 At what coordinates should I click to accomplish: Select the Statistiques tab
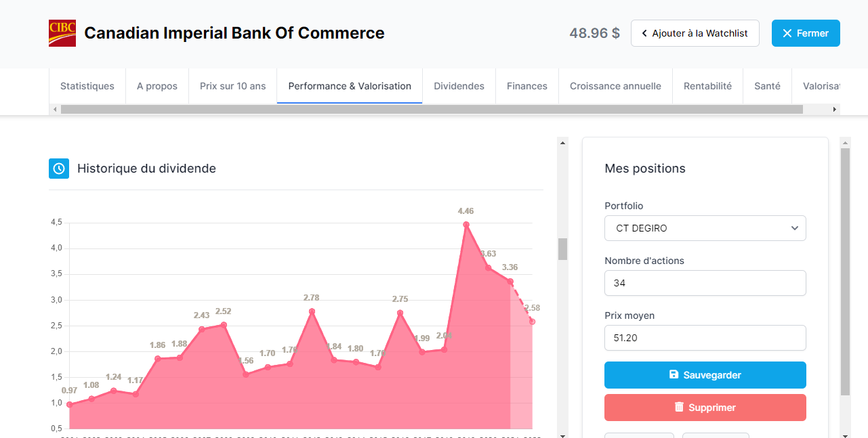point(87,86)
